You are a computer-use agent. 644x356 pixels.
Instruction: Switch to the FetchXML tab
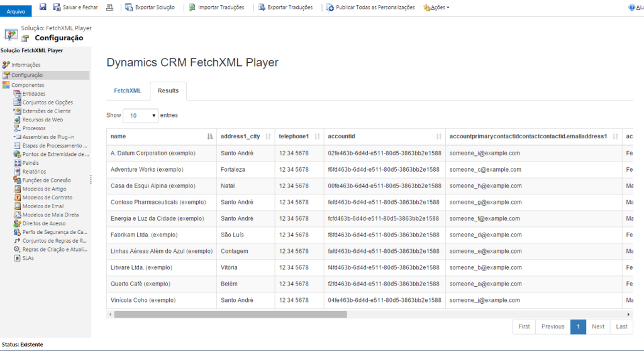point(127,91)
